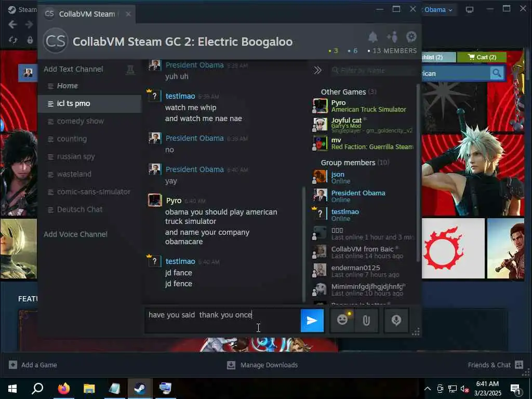Open the CollabVM group CS avatar
This screenshot has height=399, width=532.
point(56,41)
